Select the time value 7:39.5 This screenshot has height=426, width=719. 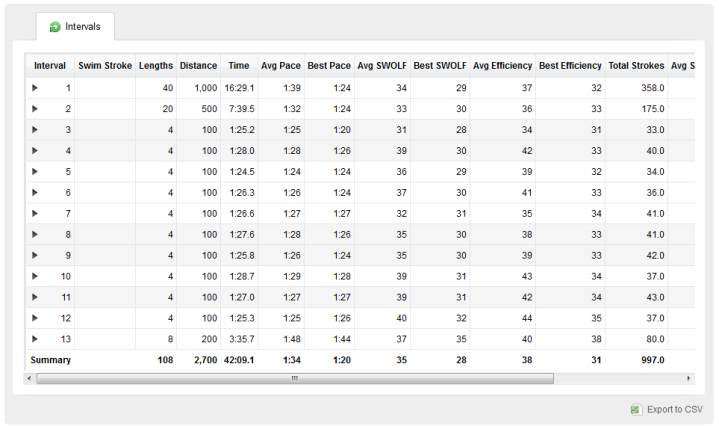242,109
